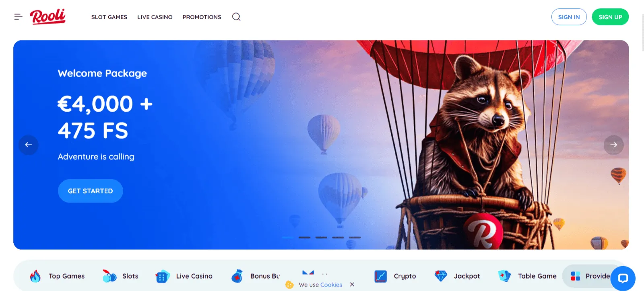Select the Slots category

[x=120, y=276]
